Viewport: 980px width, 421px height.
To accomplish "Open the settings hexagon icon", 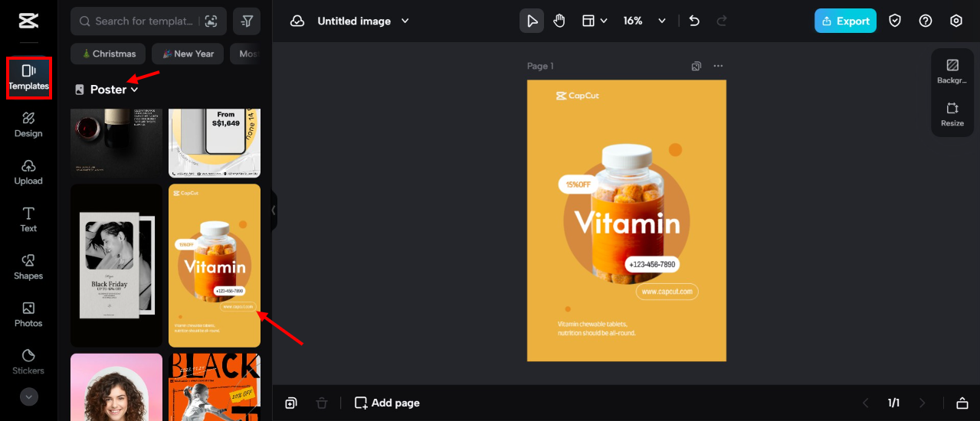I will coord(956,21).
